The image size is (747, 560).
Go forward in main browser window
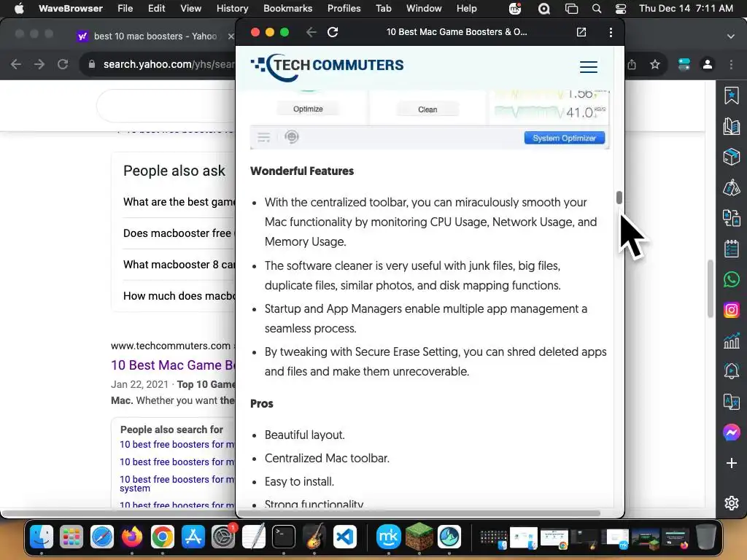(39, 64)
